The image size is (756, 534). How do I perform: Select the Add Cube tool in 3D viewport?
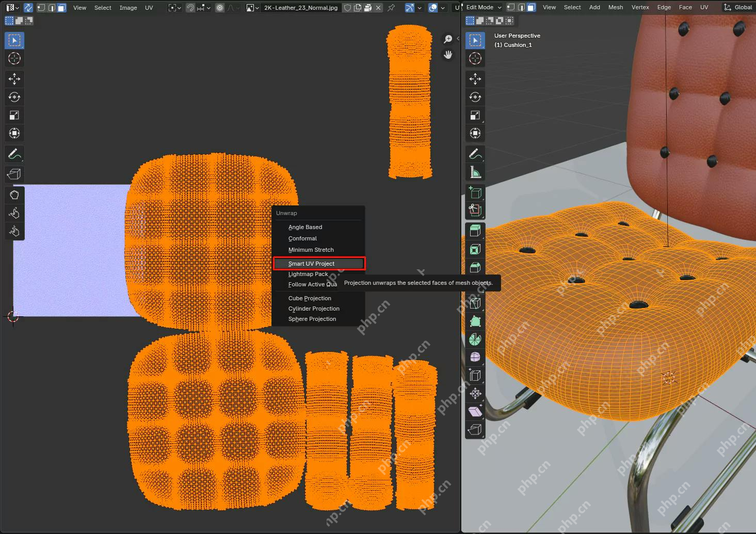pyautogui.click(x=475, y=192)
